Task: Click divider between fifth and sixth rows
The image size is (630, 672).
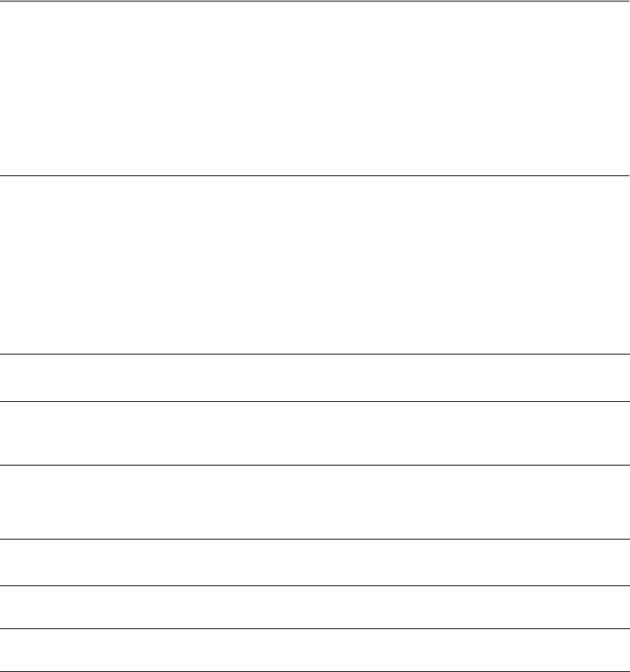Action: pos(315,540)
